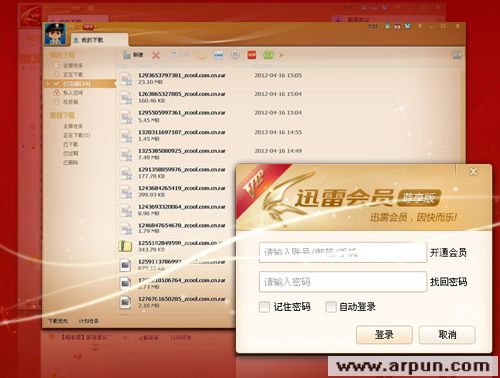
Task: Click file icon of the 2.18 MB download
Action: coord(125,302)
